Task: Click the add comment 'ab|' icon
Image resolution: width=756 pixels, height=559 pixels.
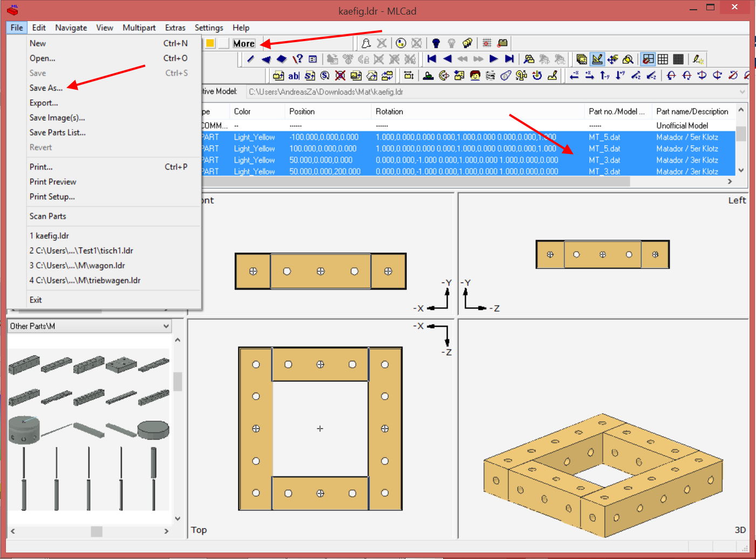Action: [x=294, y=76]
